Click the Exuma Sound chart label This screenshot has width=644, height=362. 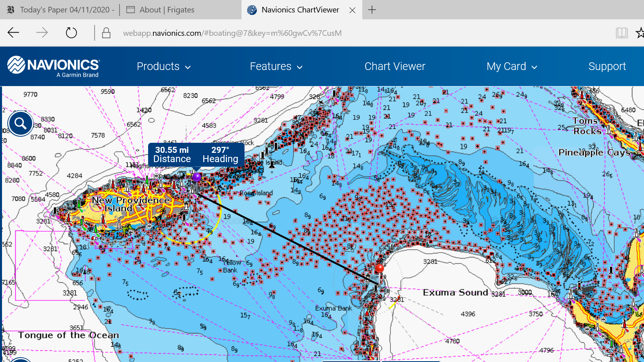[455, 292]
